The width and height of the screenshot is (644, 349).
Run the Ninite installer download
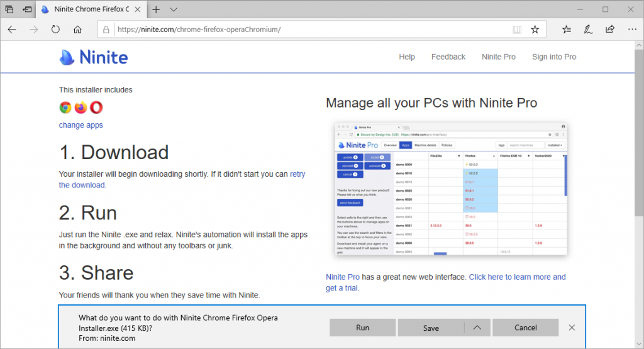pos(362,328)
